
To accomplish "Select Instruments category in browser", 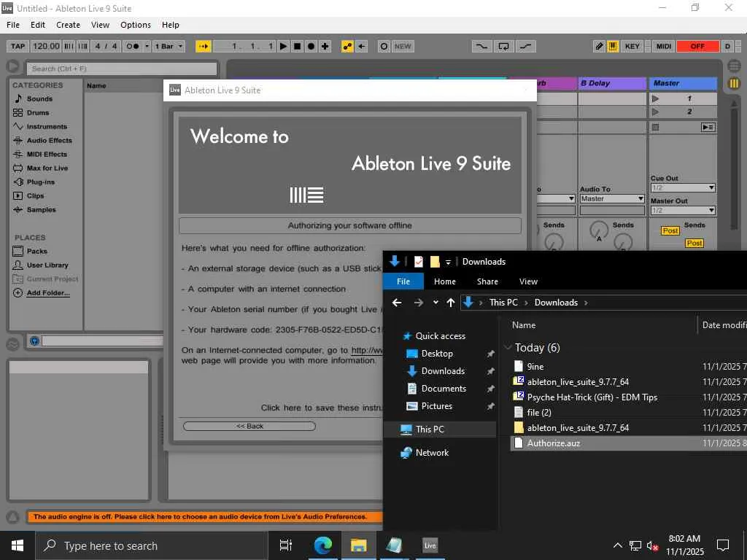I will [47, 127].
